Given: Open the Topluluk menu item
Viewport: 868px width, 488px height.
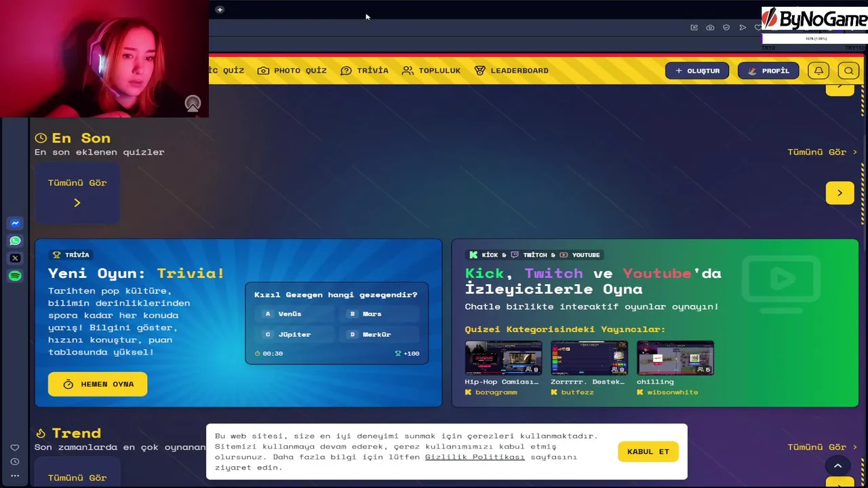Looking at the screenshot, I should coord(431,70).
